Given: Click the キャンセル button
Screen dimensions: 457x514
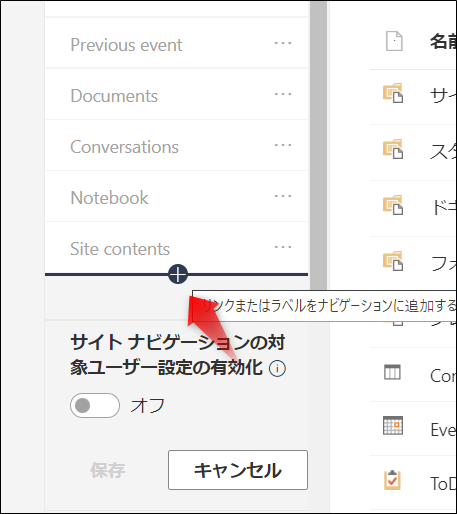Looking at the screenshot, I should [x=238, y=470].
